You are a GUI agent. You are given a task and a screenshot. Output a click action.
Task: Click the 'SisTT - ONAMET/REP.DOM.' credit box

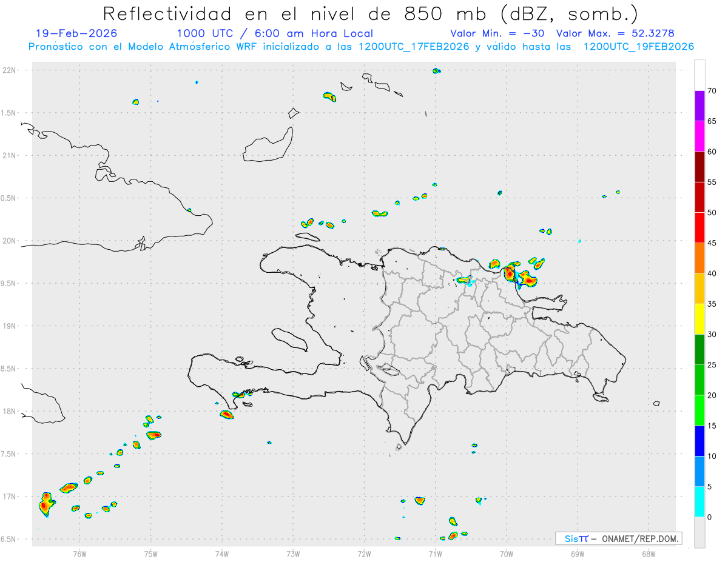pos(618,538)
